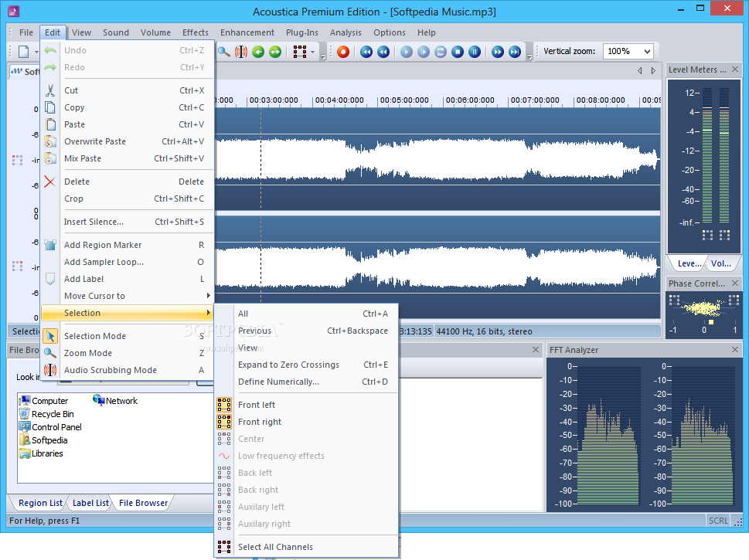Enable Audio Scrubbing Mode in the Edit menu
This screenshot has height=560, width=749.
(x=128, y=370)
